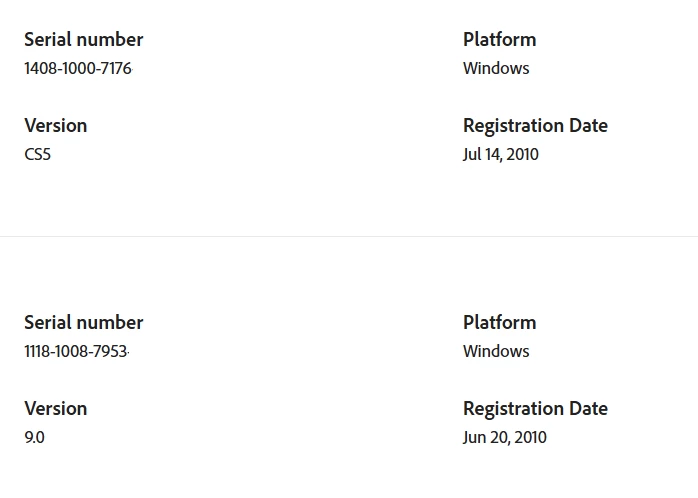The height and width of the screenshot is (498, 698).
Task: Click the second Registration Date heading
Action: pos(535,409)
